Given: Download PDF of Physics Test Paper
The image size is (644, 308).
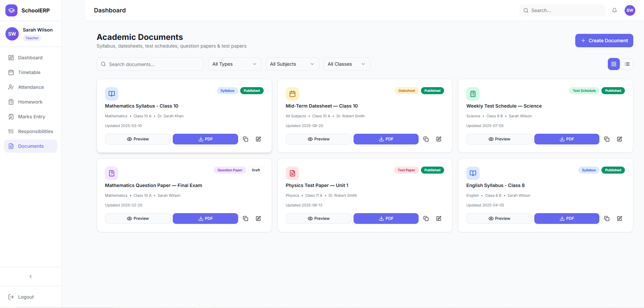Looking at the screenshot, I should click(x=386, y=219).
